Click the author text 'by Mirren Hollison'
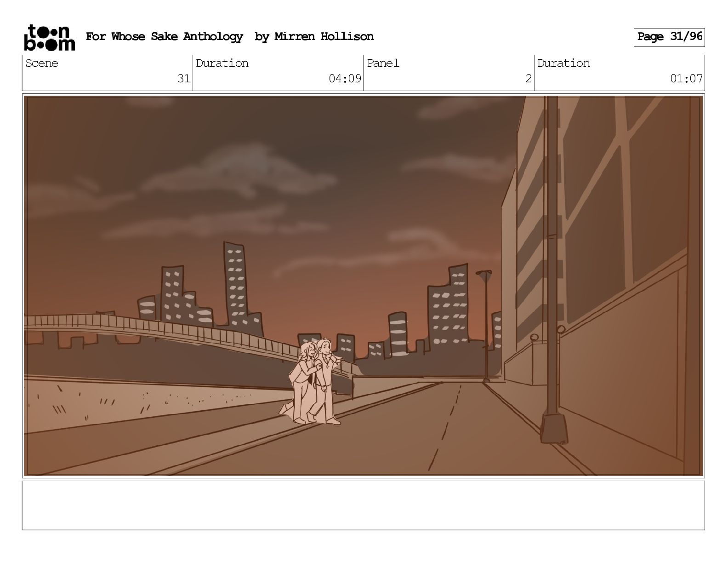Image resolution: width=728 pixels, height=563 pixels. click(314, 37)
